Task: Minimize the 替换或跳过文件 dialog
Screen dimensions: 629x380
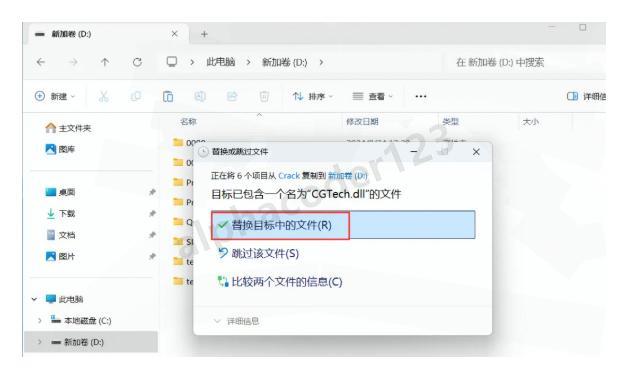Action: tap(414, 152)
